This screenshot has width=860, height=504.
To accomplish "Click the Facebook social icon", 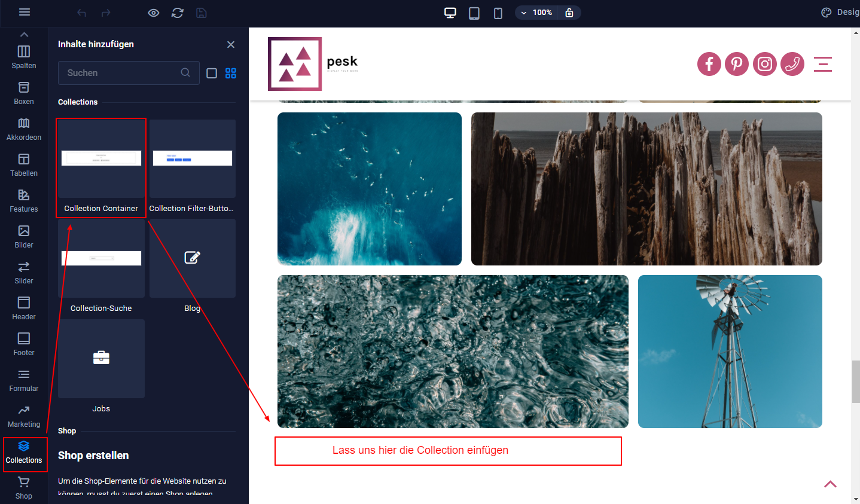I will [709, 64].
